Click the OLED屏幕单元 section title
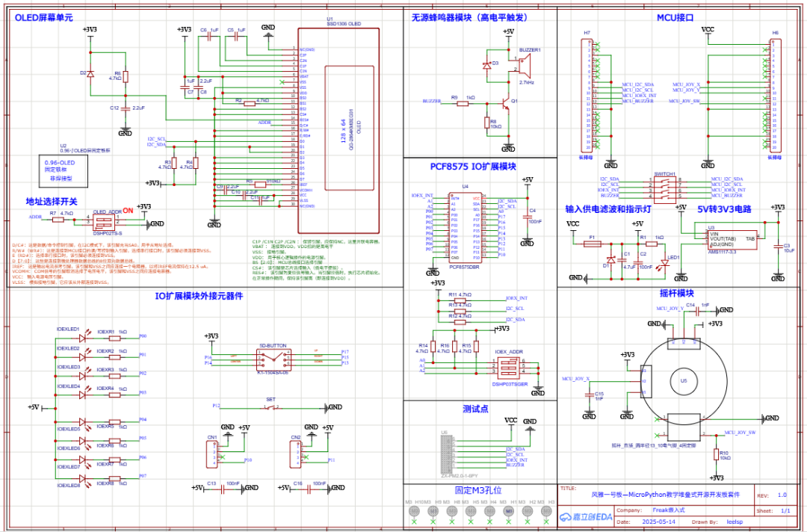This screenshot has height=532, width=807. coord(45,17)
